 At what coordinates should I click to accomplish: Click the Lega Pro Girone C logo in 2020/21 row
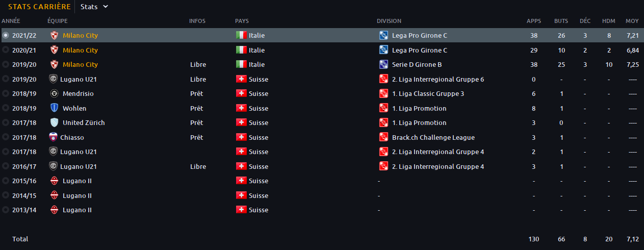pyautogui.click(x=384, y=50)
